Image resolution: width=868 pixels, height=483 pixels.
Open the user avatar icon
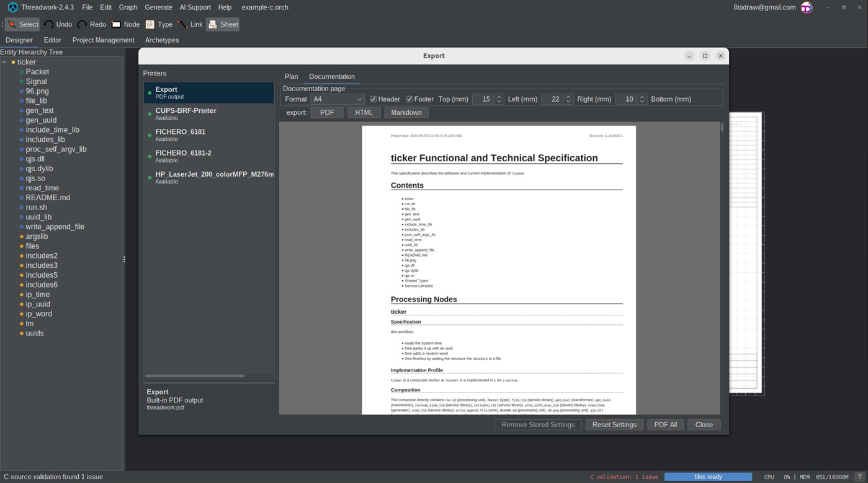coord(807,7)
